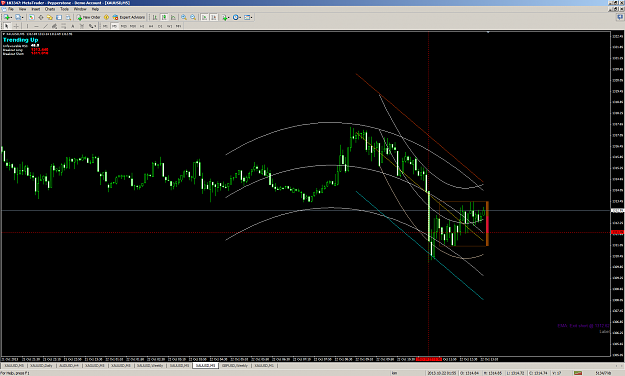Open the New Chart tool
The image size is (625, 376).
pos(7,17)
